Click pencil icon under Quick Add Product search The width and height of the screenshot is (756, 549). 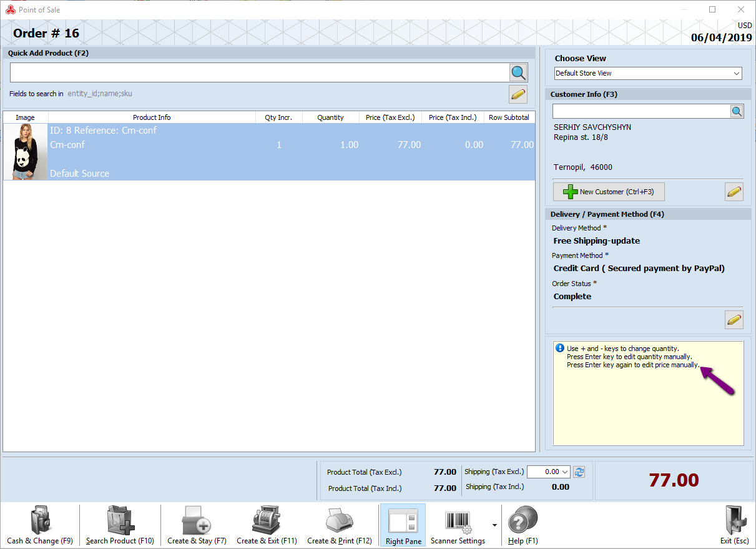click(x=518, y=94)
